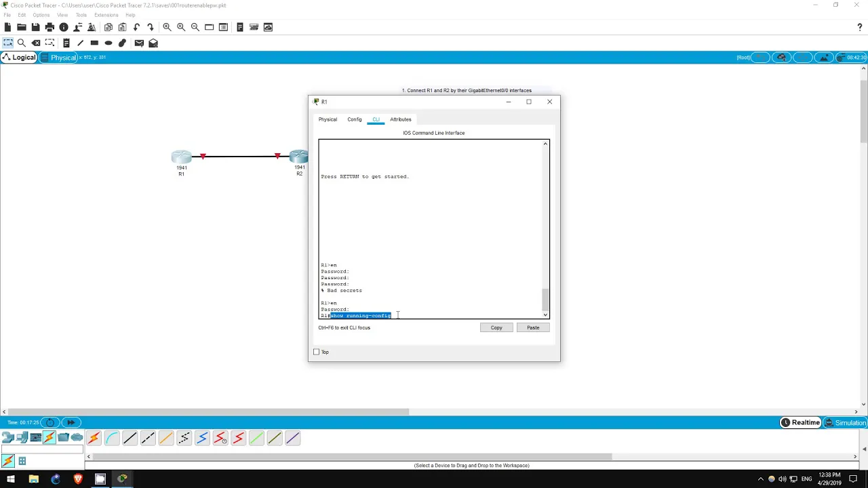Click the CLI terminal text area
Viewport: 868px width, 488px height.
pos(430,229)
